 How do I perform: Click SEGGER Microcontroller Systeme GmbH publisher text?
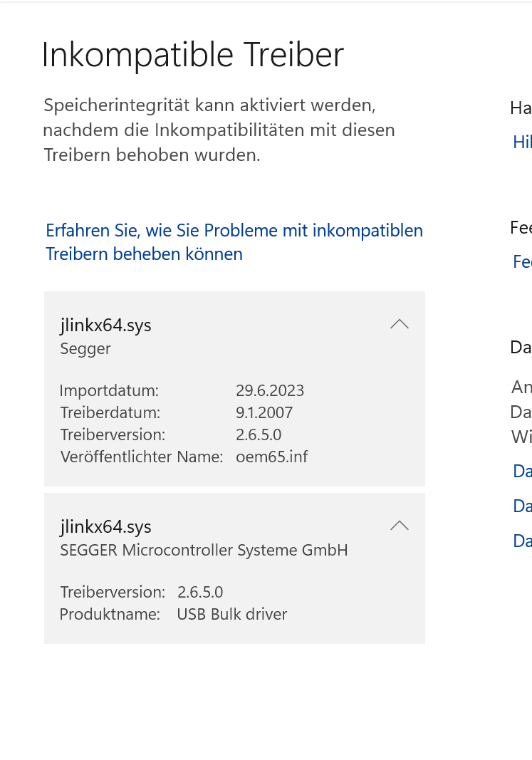(x=204, y=550)
